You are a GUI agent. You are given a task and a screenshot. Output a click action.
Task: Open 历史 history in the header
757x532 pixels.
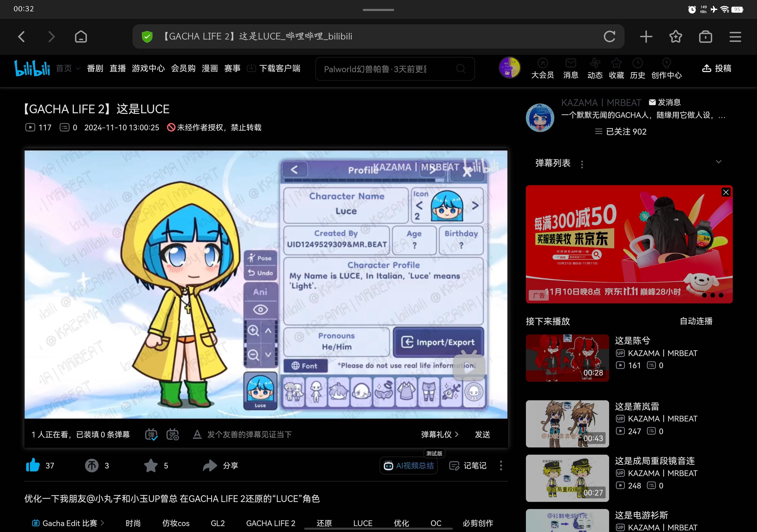point(638,69)
